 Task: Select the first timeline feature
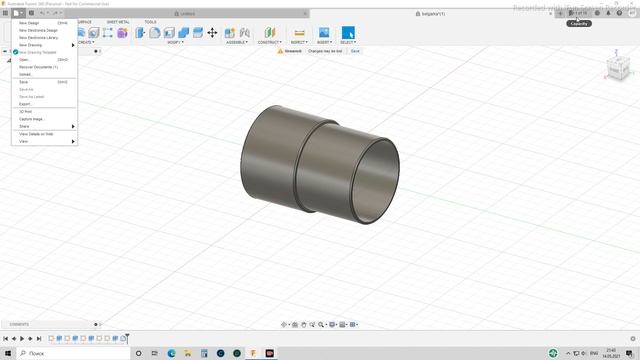pos(51,338)
